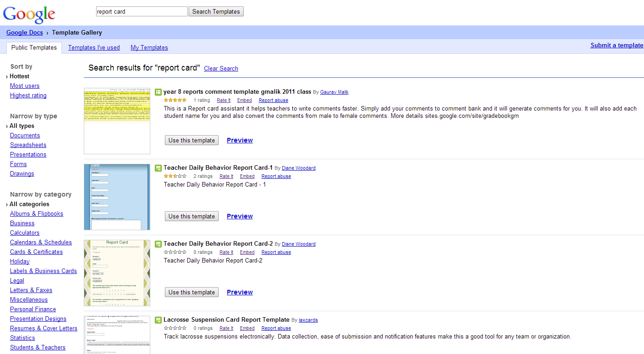Filter results to Spreadsheets

point(28,145)
